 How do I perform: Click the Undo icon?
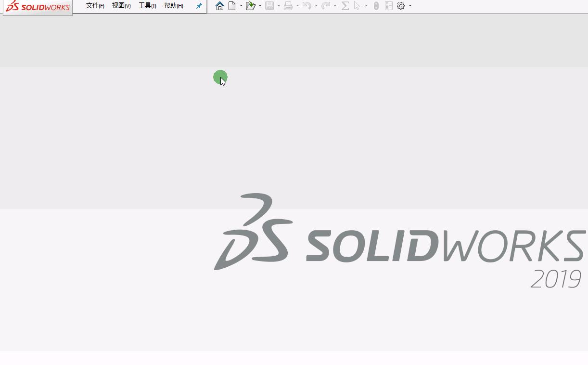pos(308,6)
